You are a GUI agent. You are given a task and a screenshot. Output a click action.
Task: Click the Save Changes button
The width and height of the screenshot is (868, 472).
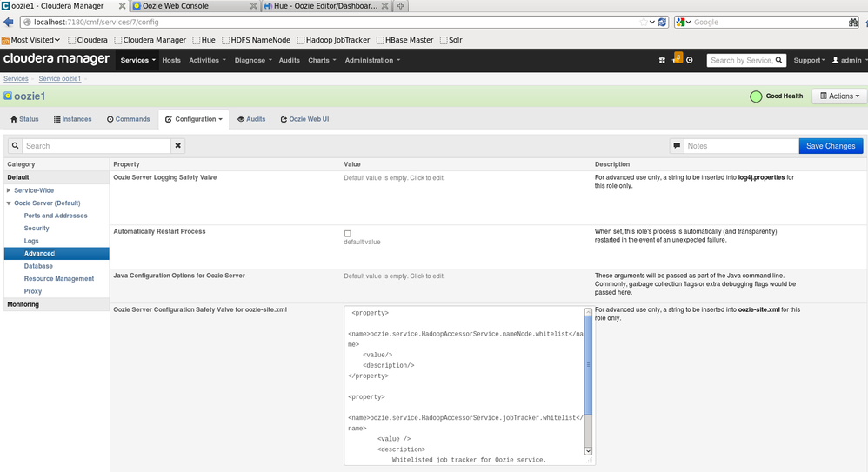pyautogui.click(x=830, y=146)
